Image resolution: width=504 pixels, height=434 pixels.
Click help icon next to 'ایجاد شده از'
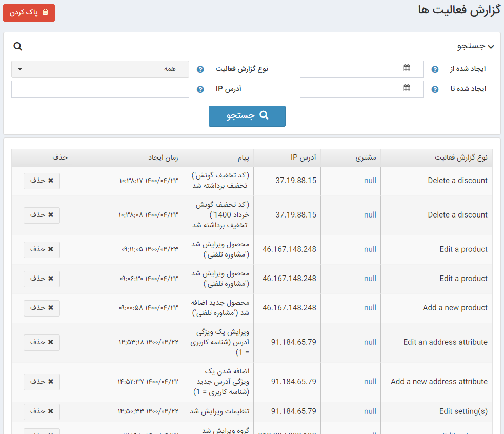click(x=435, y=70)
